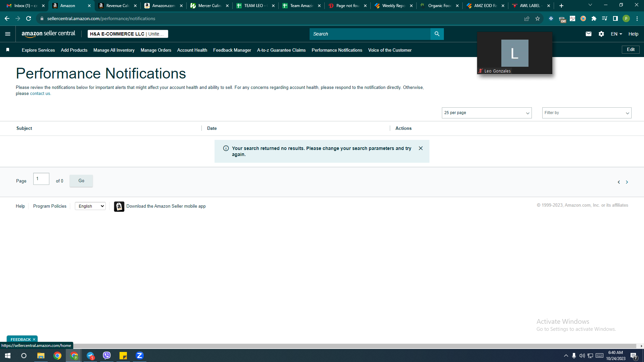The width and height of the screenshot is (644, 362).
Task: Open the Chrome extensions puzzle icon
Action: coord(594,18)
